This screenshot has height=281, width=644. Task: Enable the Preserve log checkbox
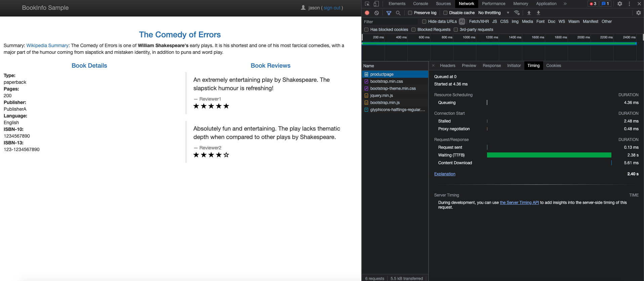tap(410, 13)
